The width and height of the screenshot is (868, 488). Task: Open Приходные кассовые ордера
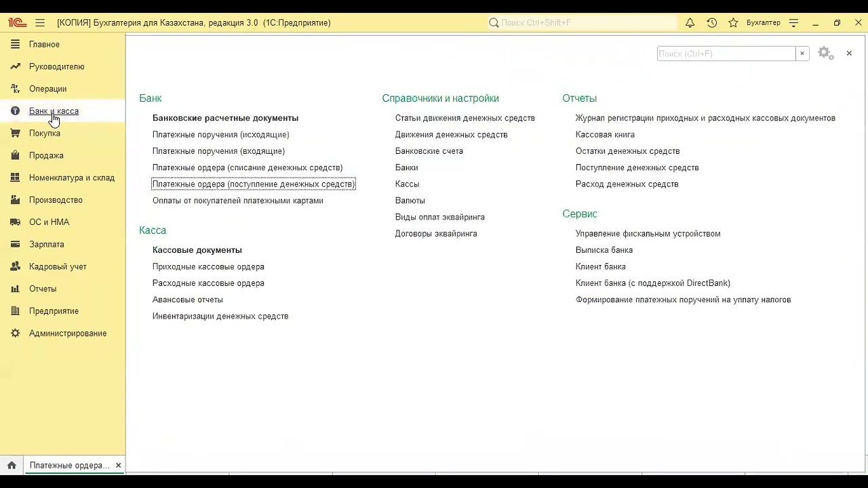click(208, 267)
